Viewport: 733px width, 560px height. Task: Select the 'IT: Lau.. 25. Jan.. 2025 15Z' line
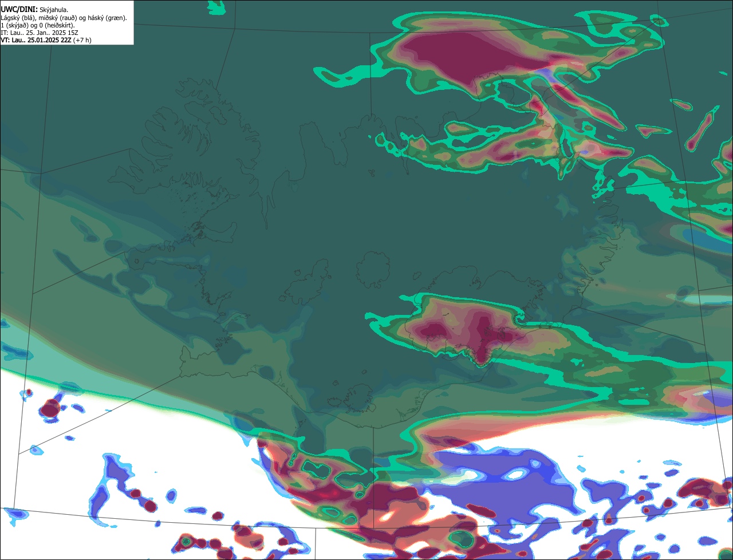pos(40,33)
